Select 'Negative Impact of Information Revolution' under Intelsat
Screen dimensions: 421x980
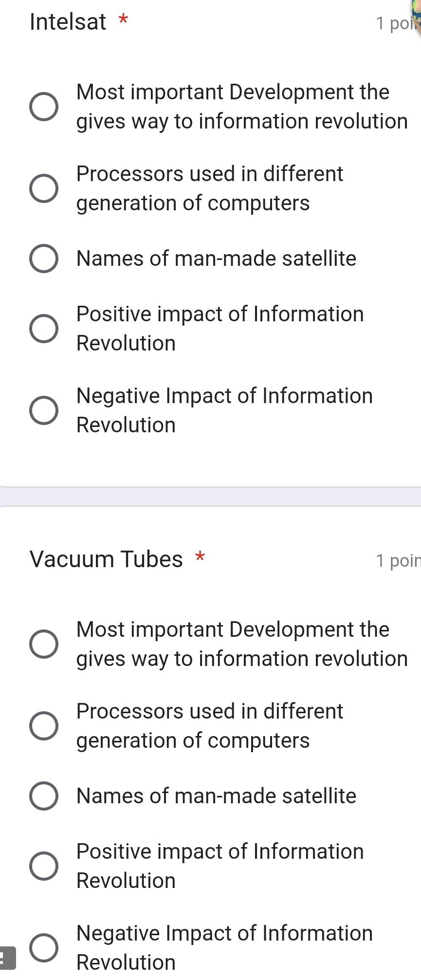44,410
